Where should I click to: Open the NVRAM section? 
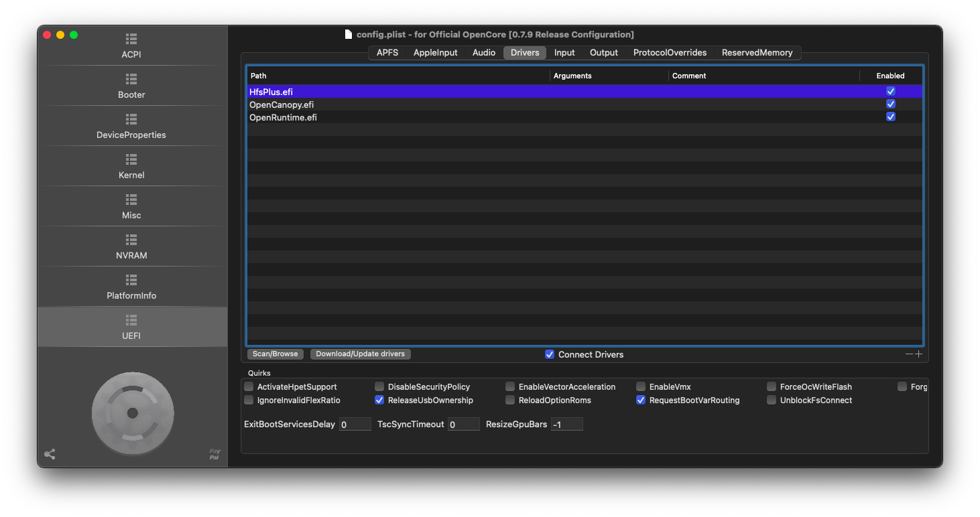point(131,246)
